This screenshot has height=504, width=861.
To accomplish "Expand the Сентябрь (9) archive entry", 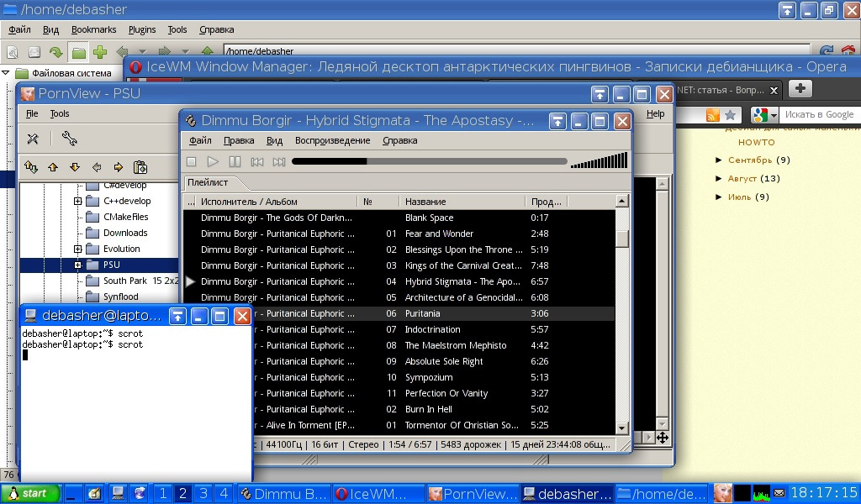I will 719,160.
